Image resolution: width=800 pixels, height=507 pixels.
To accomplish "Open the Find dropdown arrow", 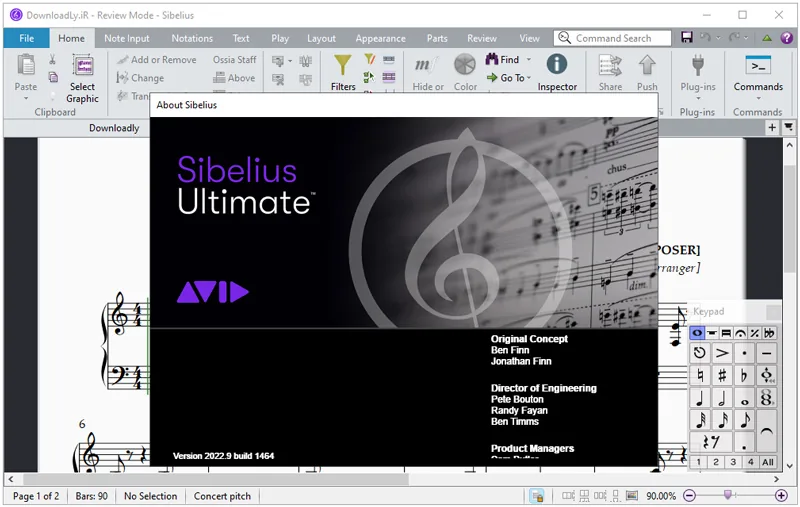I will pos(529,60).
